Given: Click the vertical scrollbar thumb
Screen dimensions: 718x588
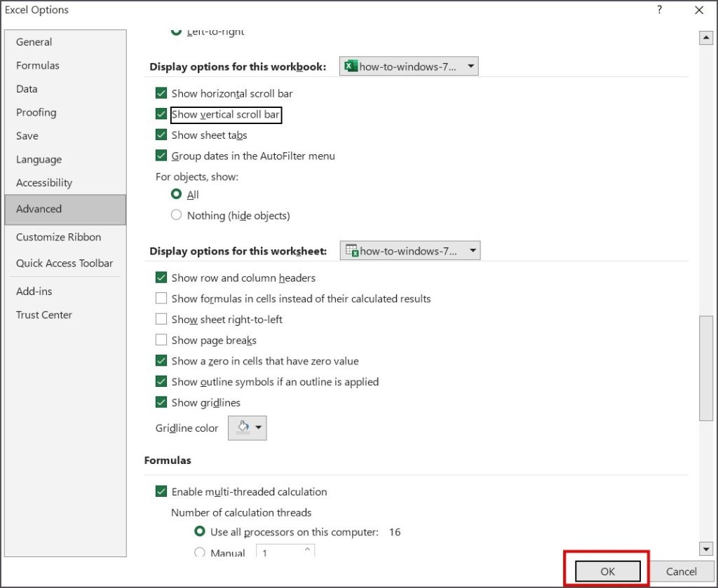Looking at the screenshot, I should point(706,368).
